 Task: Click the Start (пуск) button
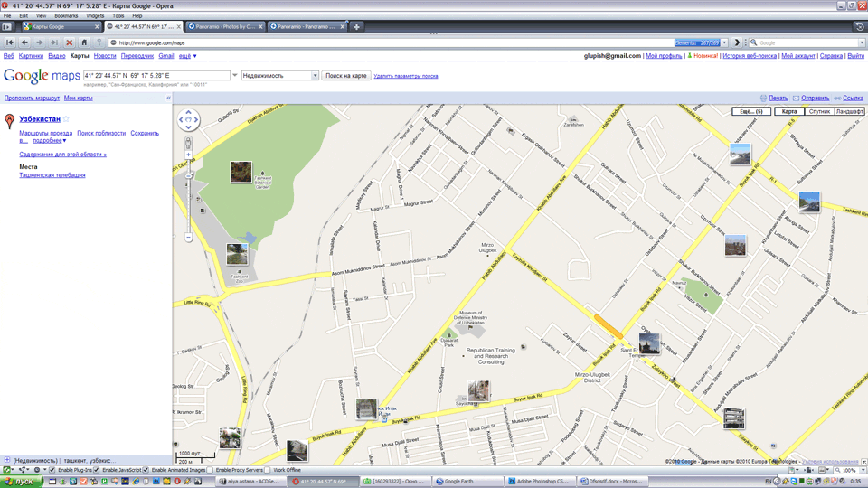coord(22,482)
